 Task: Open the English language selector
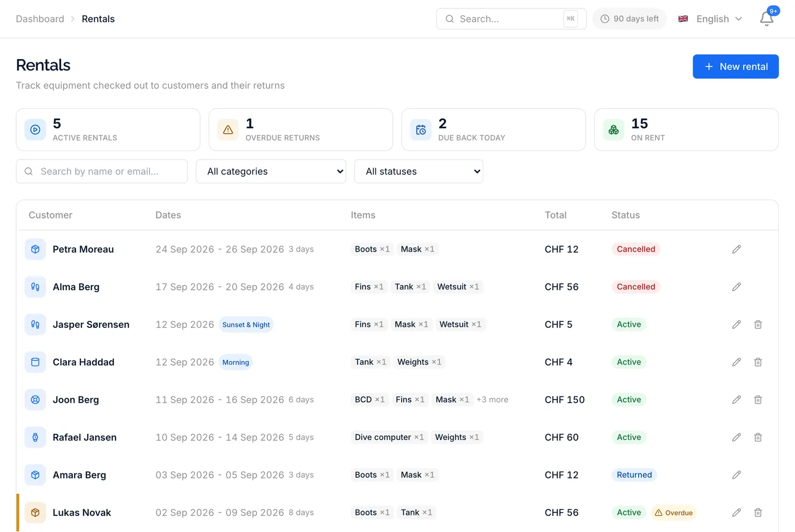point(710,19)
